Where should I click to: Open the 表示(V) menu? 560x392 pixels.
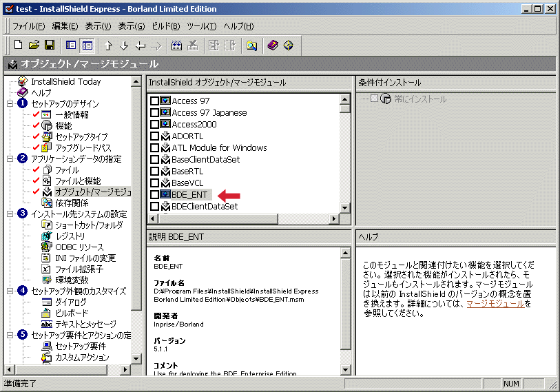(98, 26)
